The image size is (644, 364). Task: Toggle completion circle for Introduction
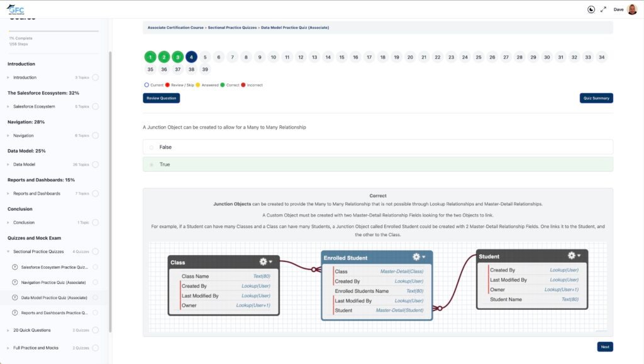tap(96, 77)
